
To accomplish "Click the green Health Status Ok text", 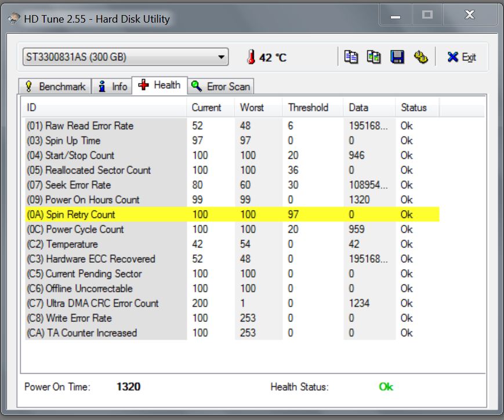I will (386, 386).
